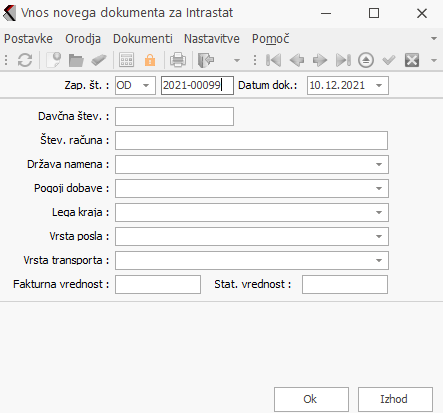This screenshot has height=413, width=443.
Task: Go to last record arrow icon
Action: pos(343,60)
